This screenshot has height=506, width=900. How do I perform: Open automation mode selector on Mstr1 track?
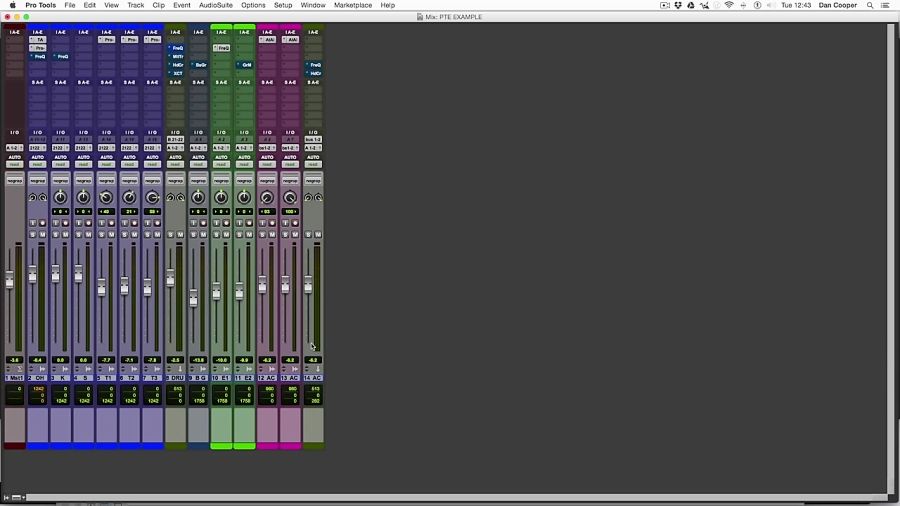(14, 165)
